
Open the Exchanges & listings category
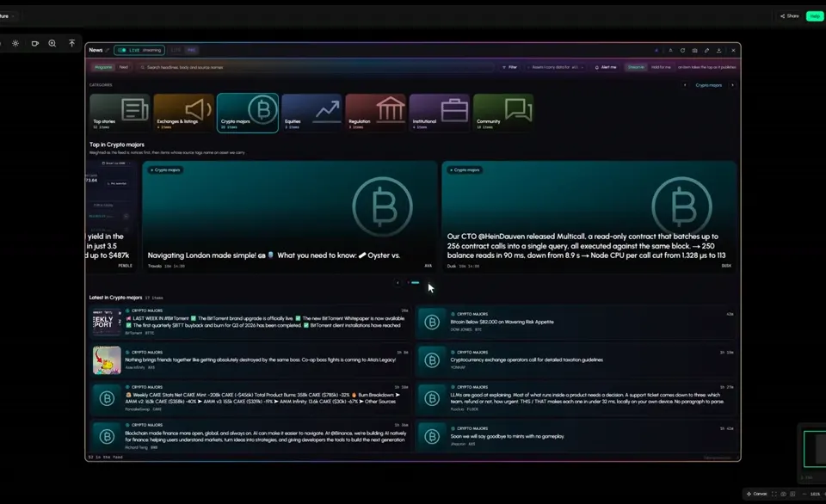pos(184,113)
